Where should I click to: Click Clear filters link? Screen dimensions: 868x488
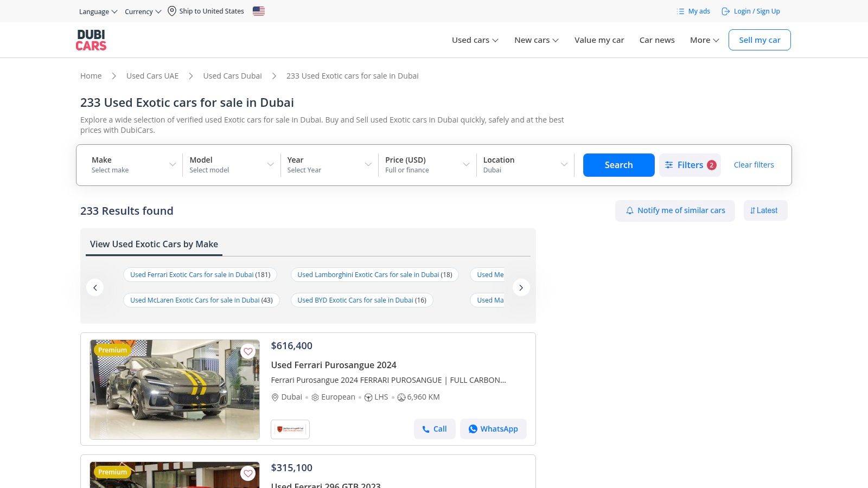[754, 165]
